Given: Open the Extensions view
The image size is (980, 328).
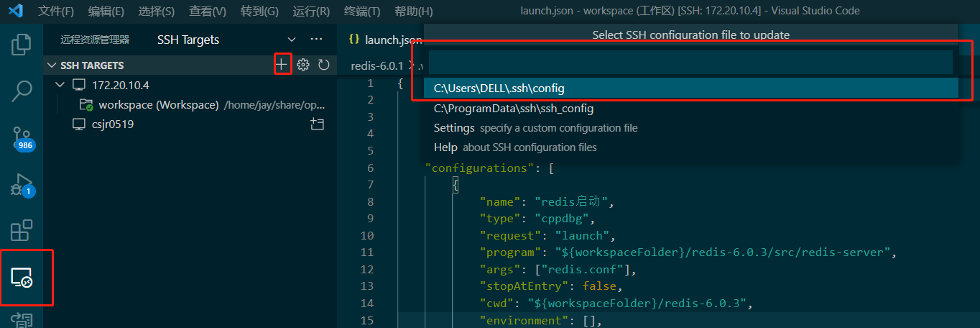Looking at the screenshot, I should point(22,230).
